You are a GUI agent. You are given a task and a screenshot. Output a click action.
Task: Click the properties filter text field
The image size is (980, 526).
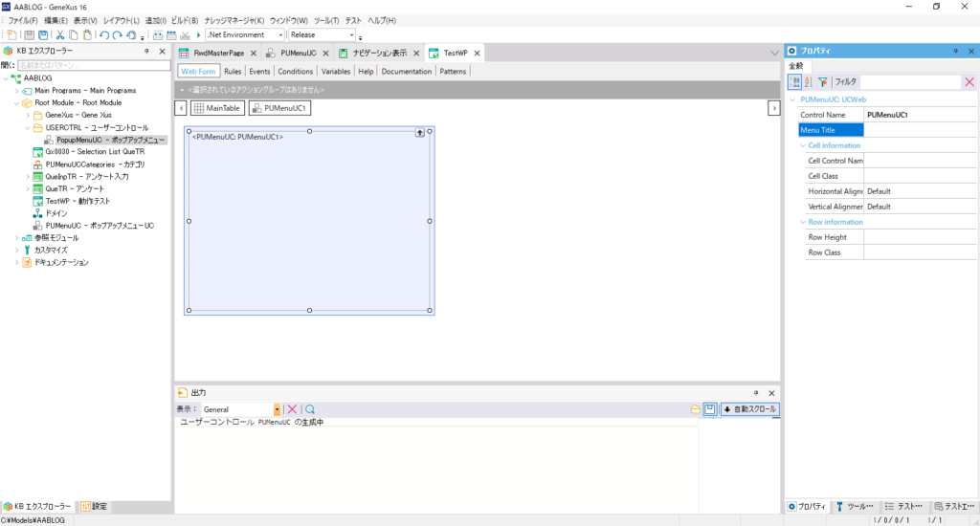911,82
